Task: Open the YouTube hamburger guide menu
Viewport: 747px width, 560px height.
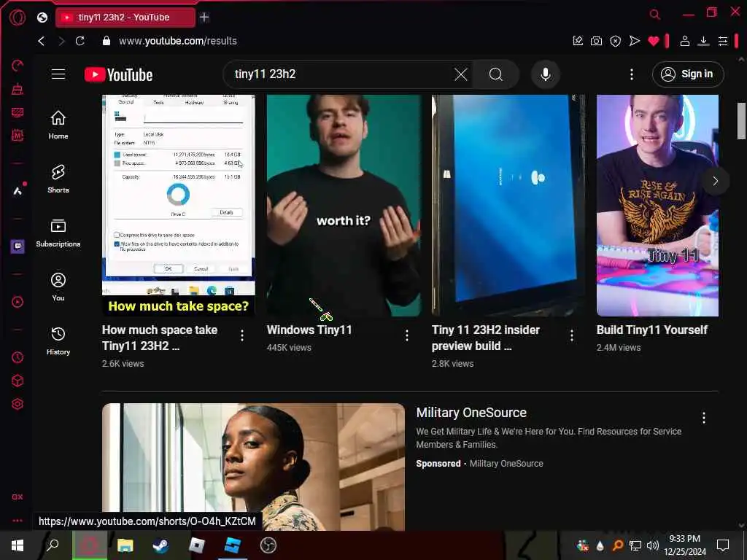Action: point(58,74)
